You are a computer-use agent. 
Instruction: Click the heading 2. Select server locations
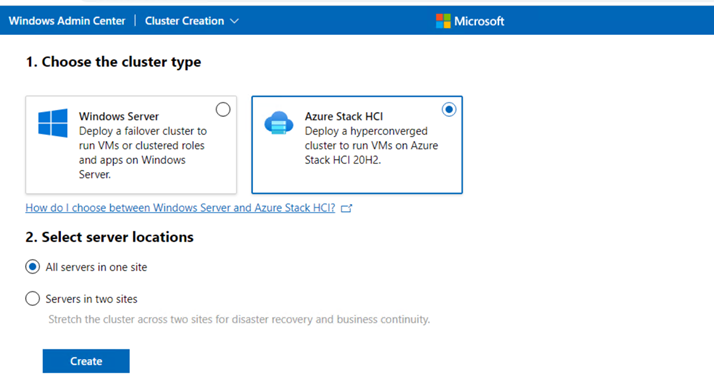point(109,237)
